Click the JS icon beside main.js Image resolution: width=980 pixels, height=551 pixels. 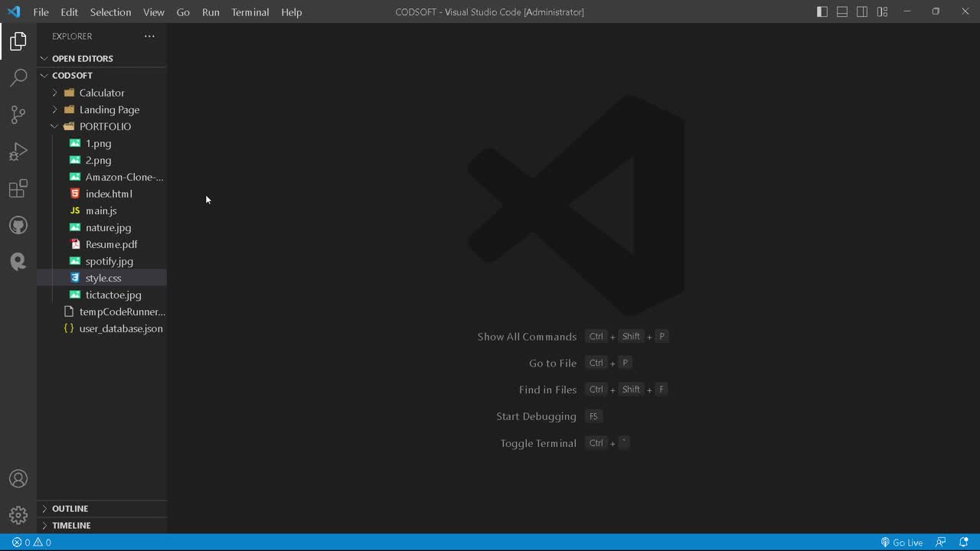pyautogui.click(x=75, y=210)
